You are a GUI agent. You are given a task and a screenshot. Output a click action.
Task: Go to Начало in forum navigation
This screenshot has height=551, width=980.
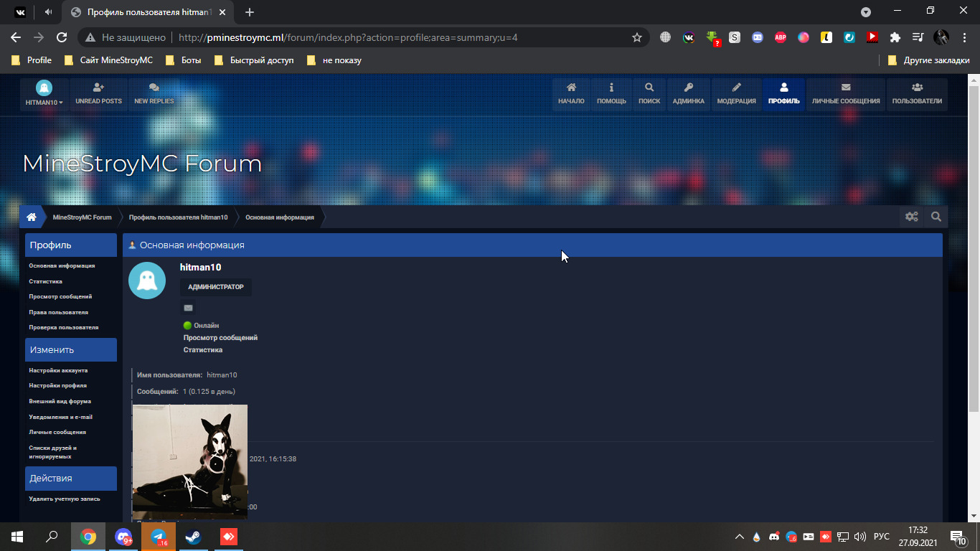[x=572, y=94]
